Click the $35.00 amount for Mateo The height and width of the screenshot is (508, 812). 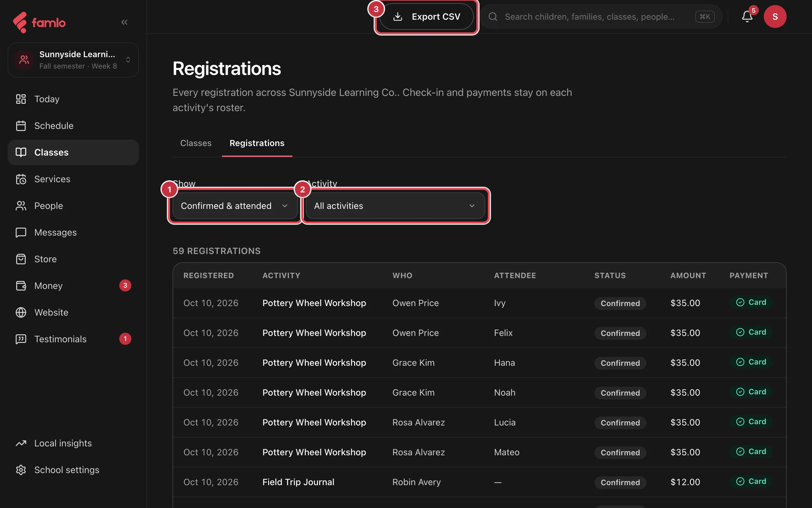(x=685, y=452)
